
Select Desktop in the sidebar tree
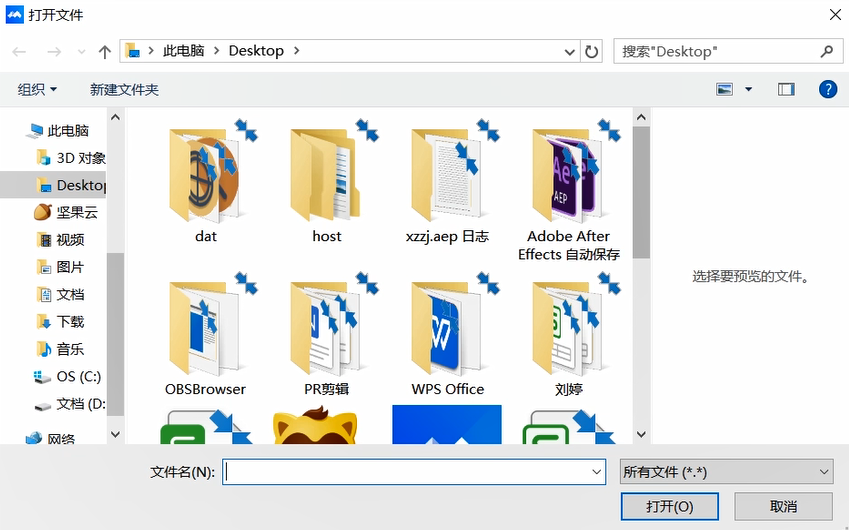tap(54, 185)
